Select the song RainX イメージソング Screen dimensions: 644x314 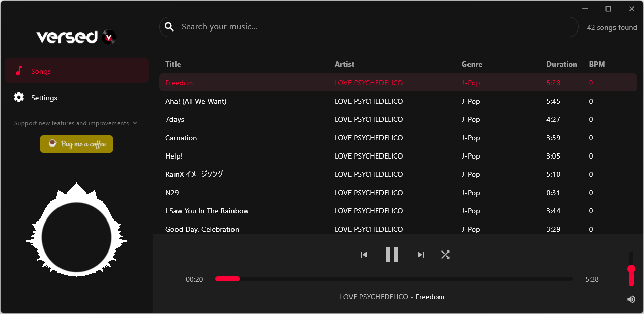[x=398, y=174]
